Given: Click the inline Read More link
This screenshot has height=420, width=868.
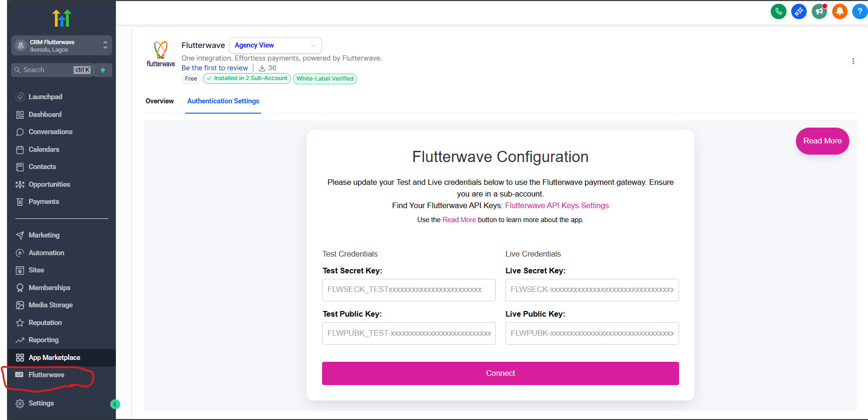Looking at the screenshot, I should coord(459,220).
